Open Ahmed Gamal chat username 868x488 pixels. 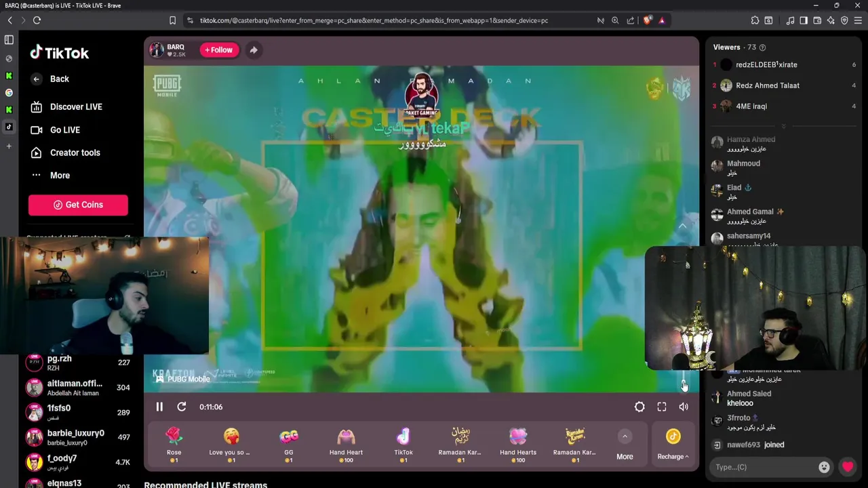tap(751, 211)
